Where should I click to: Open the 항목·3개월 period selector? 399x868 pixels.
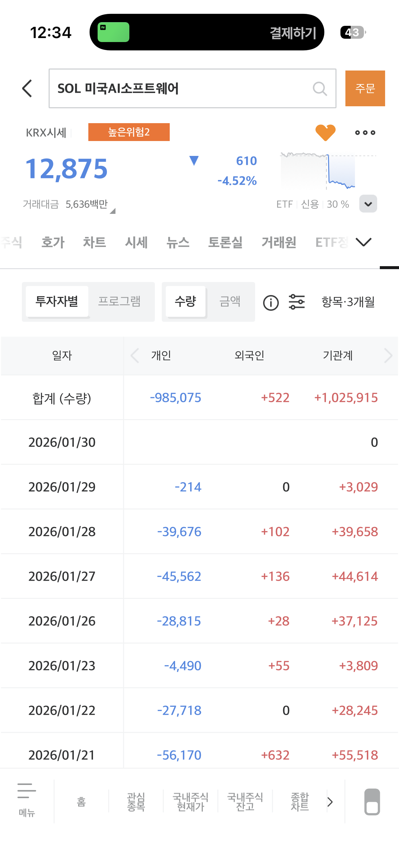[x=348, y=302]
